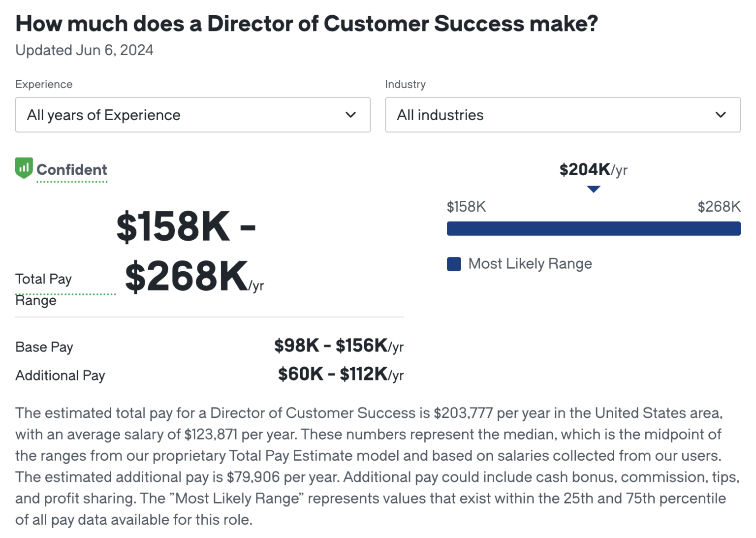
Task: Click the blue triangle marker below $204K/yr
Action: click(x=594, y=189)
